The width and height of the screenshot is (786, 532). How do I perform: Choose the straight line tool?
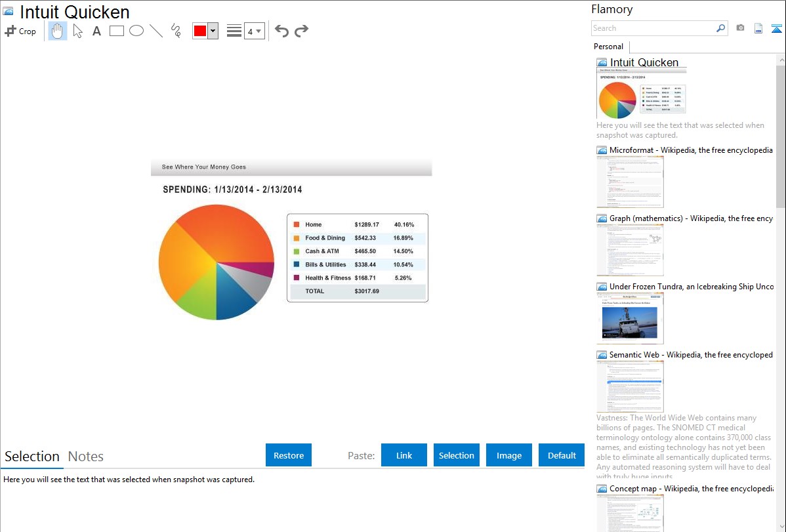[x=156, y=31]
